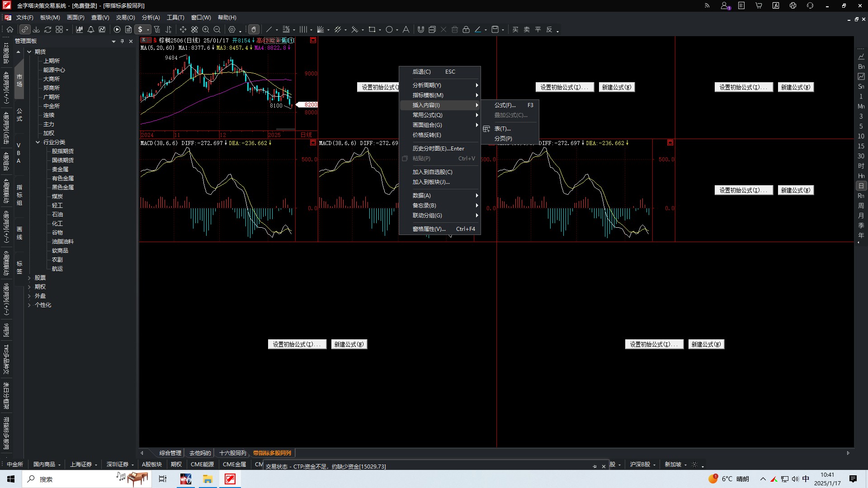868x488 pixels.
Task: Select the text annotation A tool
Action: (406, 29)
